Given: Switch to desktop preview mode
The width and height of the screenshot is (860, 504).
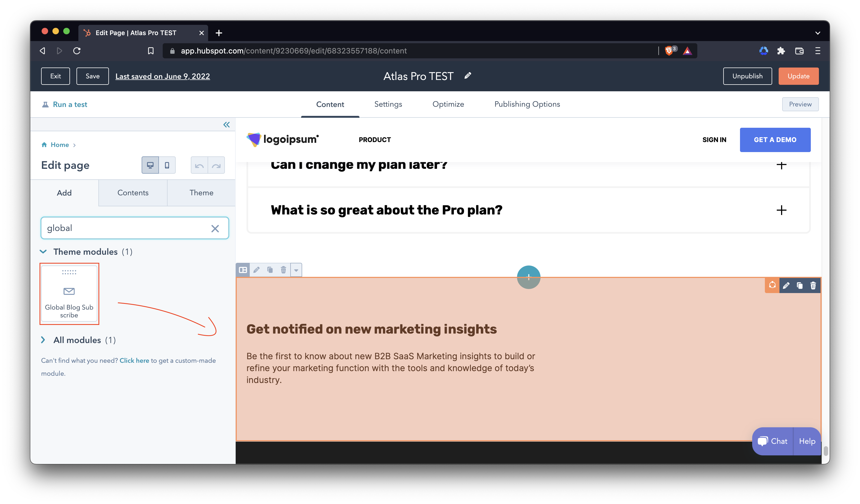Looking at the screenshot, I should (150, 165).
